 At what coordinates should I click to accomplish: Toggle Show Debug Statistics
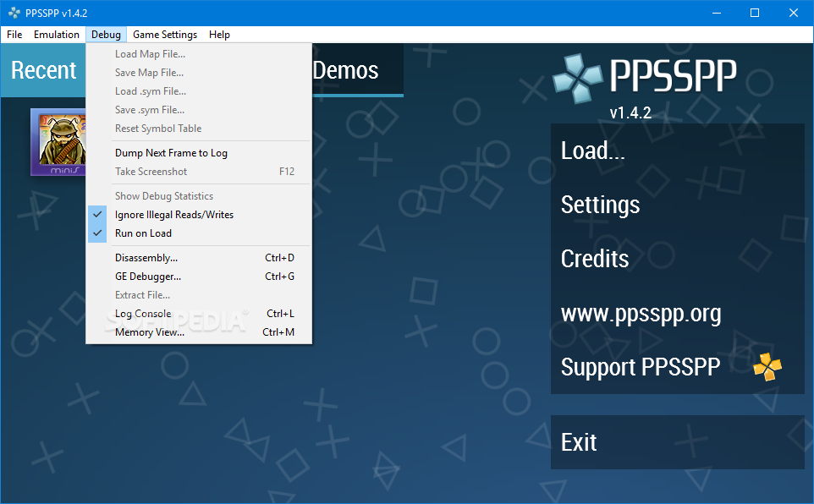click(199, 196)
